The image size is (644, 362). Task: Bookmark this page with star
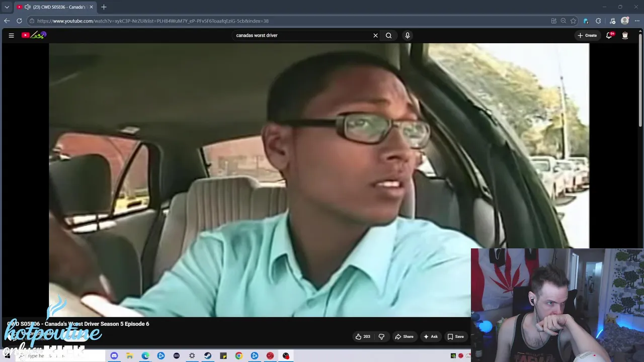pyautogui.click(x=573, y=21)
